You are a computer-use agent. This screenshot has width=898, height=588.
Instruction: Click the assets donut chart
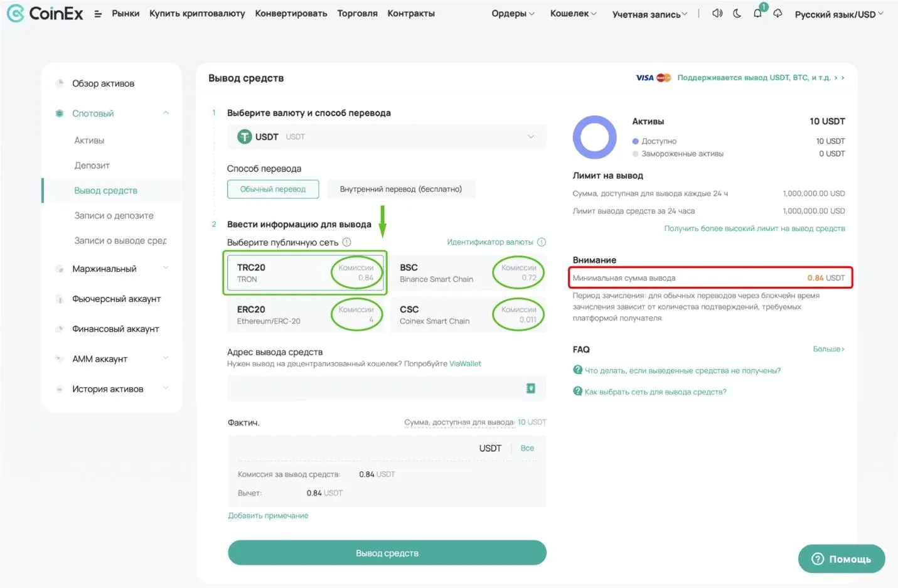pyautogui.click(x=594, y=137)
